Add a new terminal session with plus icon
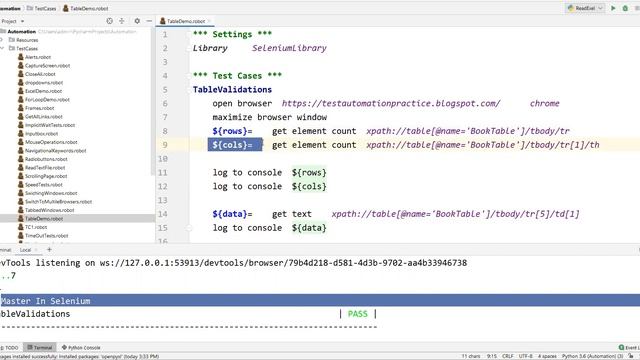 pos(49,249)
